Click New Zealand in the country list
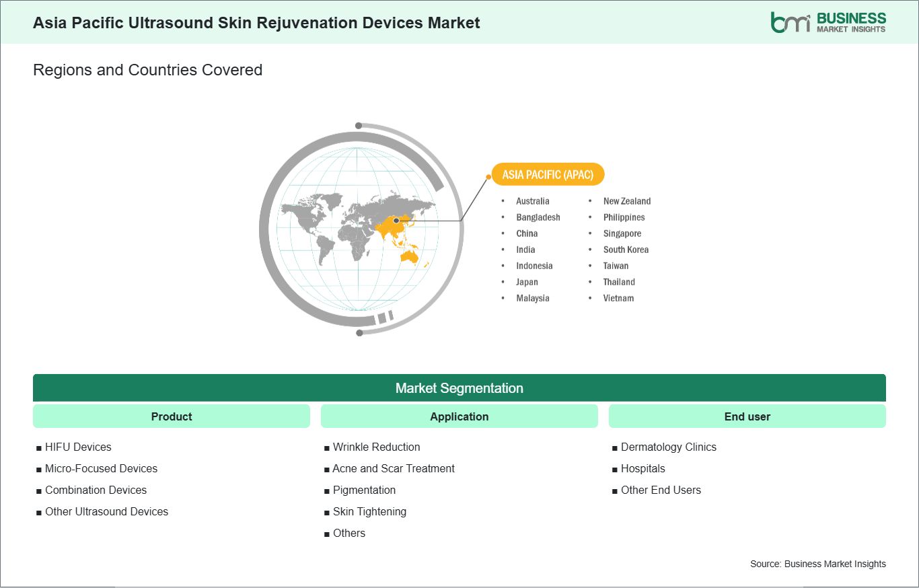 627,201
